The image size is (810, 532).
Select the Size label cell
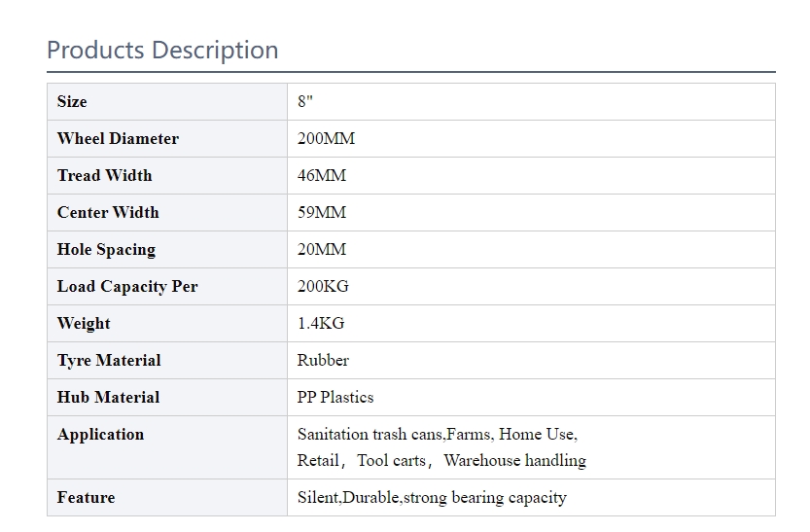pyautogui.click(x=167, y=102)
